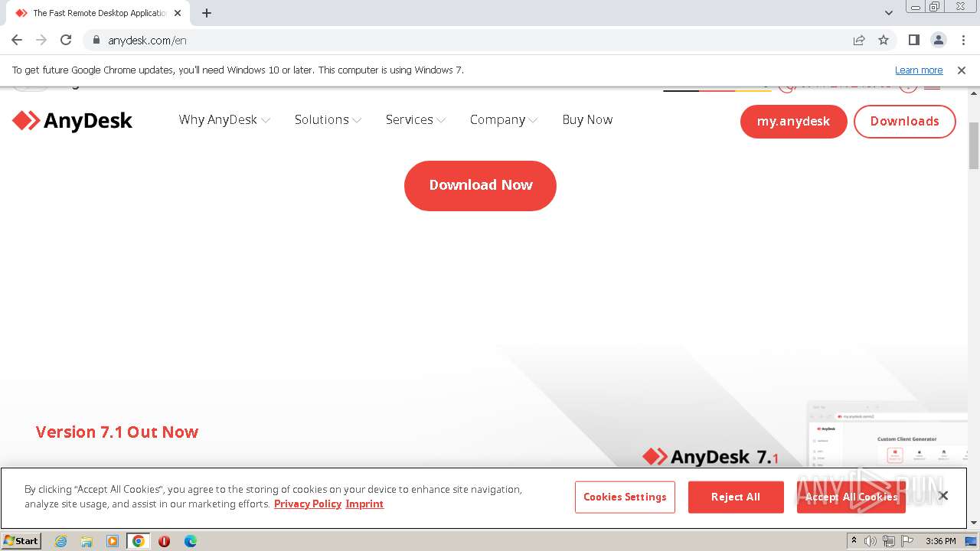Click the taskbar clock 3:36 PM
Viewport: 980px width, 551px height.
point(940,541)
